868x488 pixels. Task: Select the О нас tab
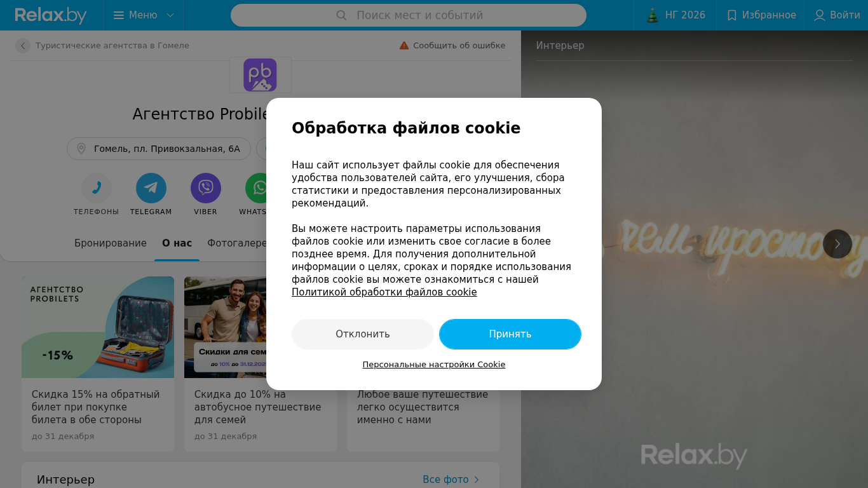(177, 243)
